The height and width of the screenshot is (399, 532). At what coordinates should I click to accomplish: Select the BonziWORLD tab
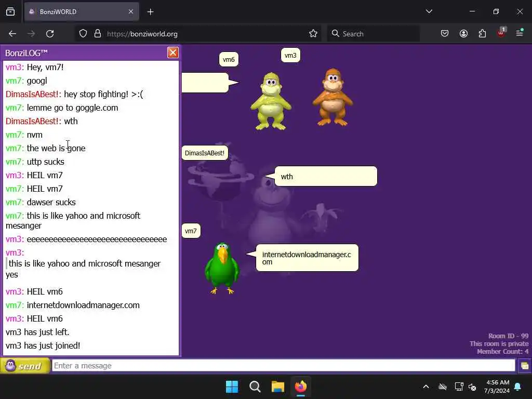(82, 12)
